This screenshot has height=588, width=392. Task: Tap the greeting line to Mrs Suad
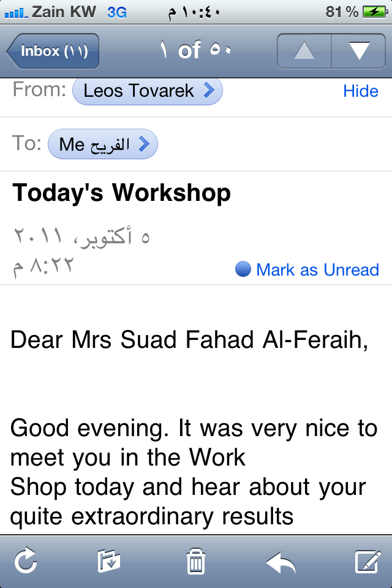(x=189, y=340)
